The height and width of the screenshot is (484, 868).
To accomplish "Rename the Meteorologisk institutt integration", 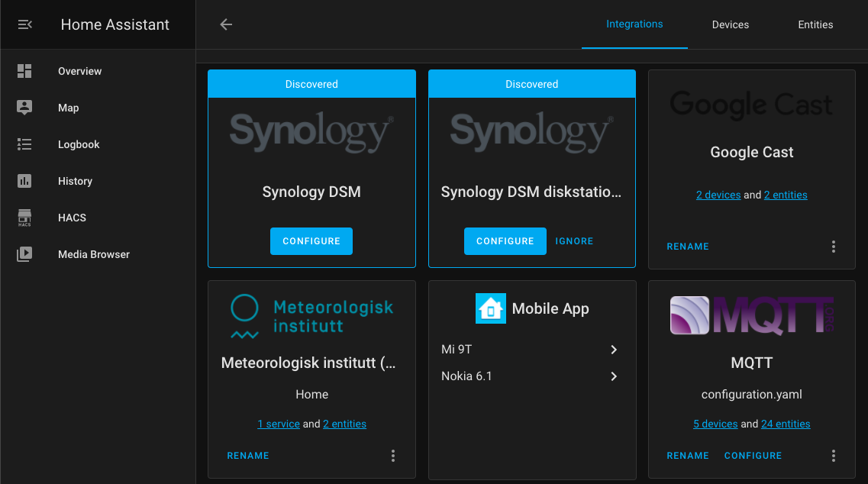I will pos(248,456).
